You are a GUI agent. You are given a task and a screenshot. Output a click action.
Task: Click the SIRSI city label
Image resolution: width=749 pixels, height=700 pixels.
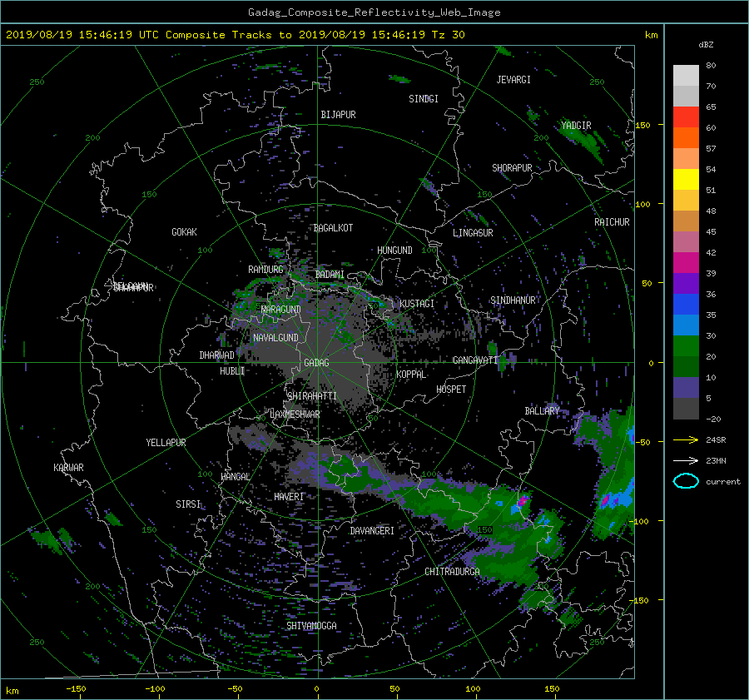(x=188, y=504)
